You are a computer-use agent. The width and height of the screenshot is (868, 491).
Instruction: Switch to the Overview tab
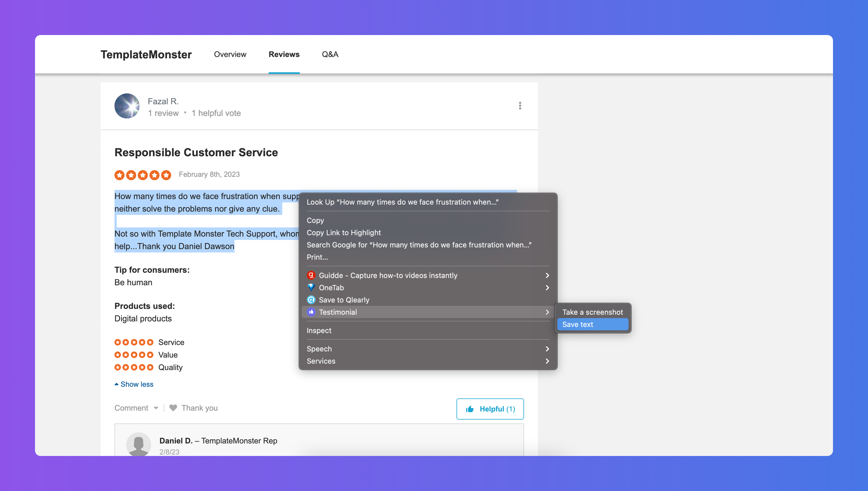coord(230,54)
